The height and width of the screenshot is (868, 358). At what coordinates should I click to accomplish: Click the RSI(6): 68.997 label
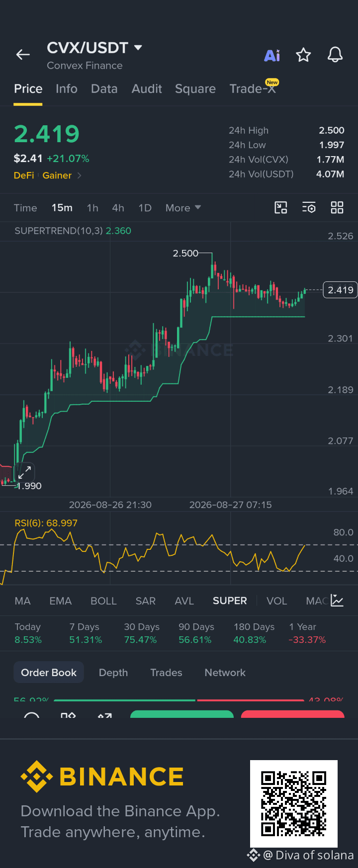pyautogui.click(x=46, y=523)
